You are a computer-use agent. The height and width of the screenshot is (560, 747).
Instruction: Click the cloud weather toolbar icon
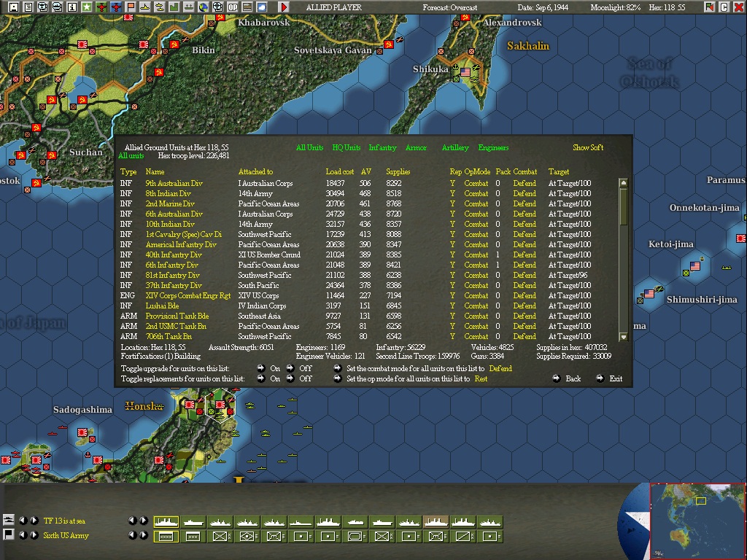click(262, 7)
